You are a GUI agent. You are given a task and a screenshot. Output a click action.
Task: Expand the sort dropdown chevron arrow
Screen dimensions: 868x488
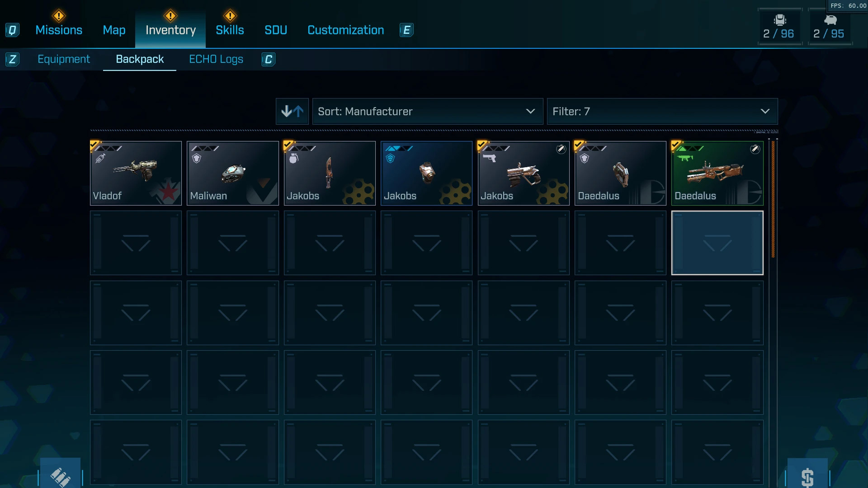click(x=530, y=111)
